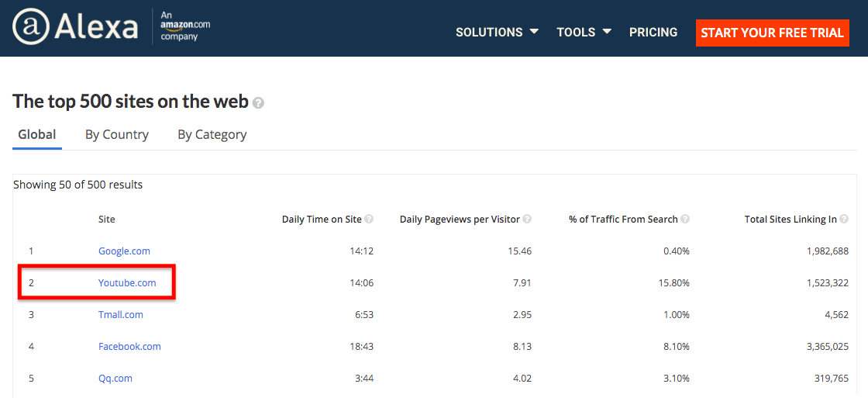The width and height of the screenshot is (868, 398).
Task: Click rank number 4 for Facebook.com
Action: (x=32, y=347)
